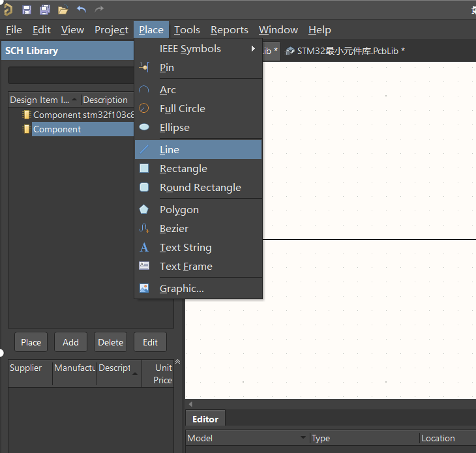Choose Rectangle from the Place menu
Viewport: 476px width, 453px height.
point(198,168)
